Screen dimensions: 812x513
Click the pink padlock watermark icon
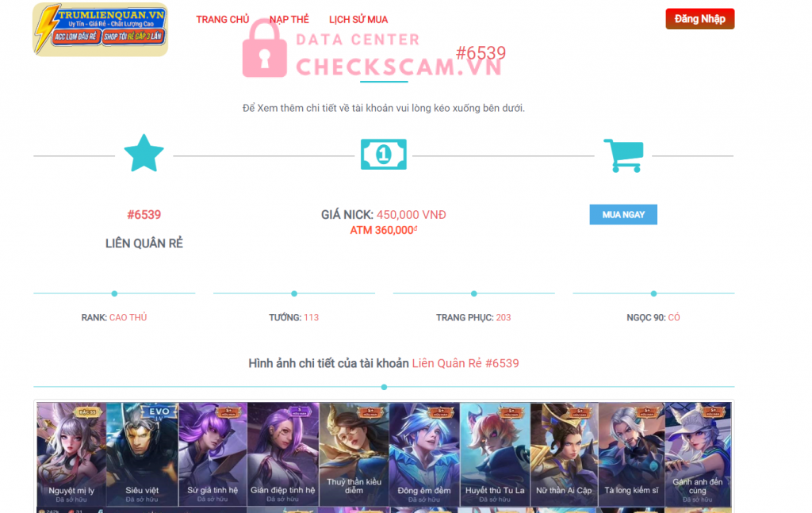click(x=265, y=48)
